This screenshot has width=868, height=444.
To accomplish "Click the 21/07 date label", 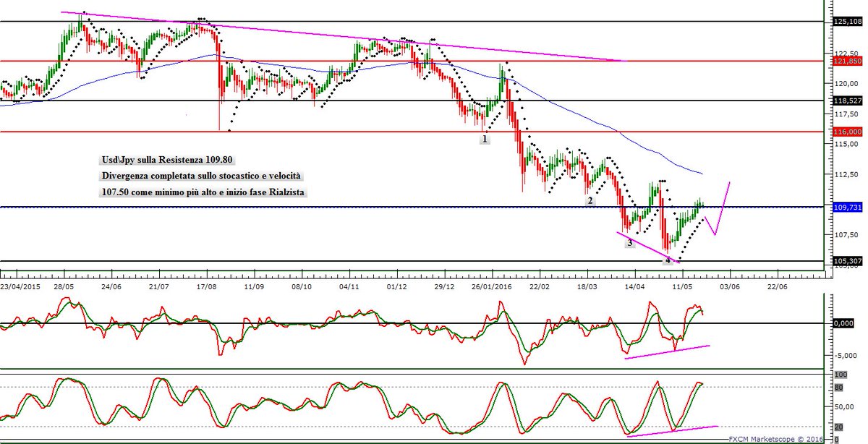I will (x=159, y=286).
